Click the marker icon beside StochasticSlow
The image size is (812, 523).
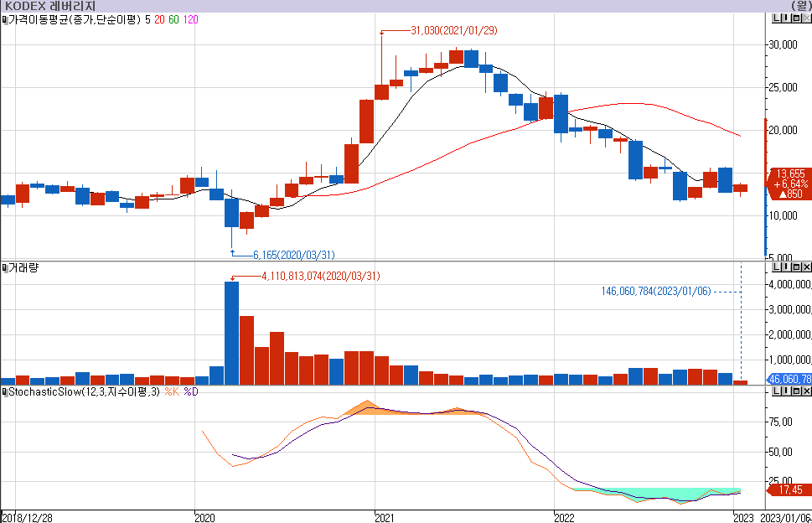5,392
